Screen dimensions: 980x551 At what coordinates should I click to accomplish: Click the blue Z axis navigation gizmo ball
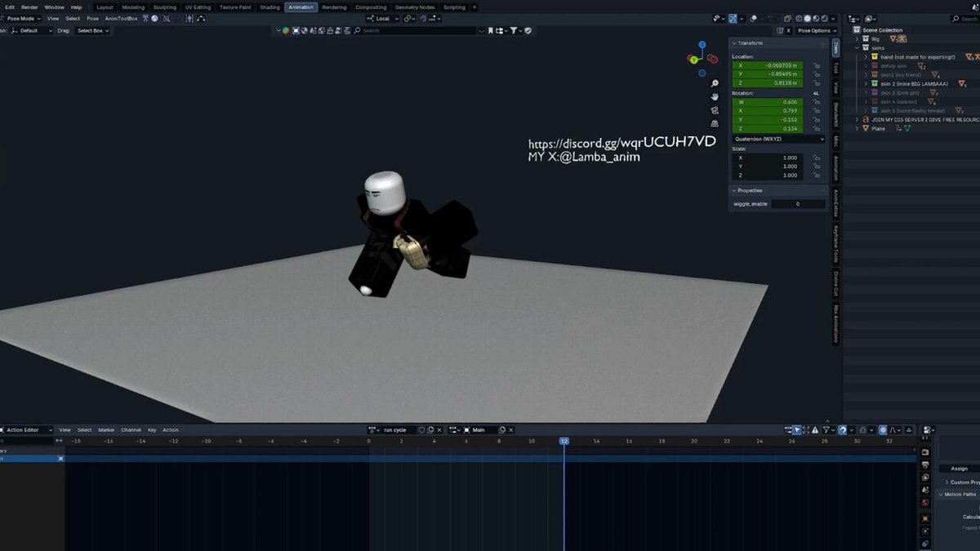(x=701, y=47)
